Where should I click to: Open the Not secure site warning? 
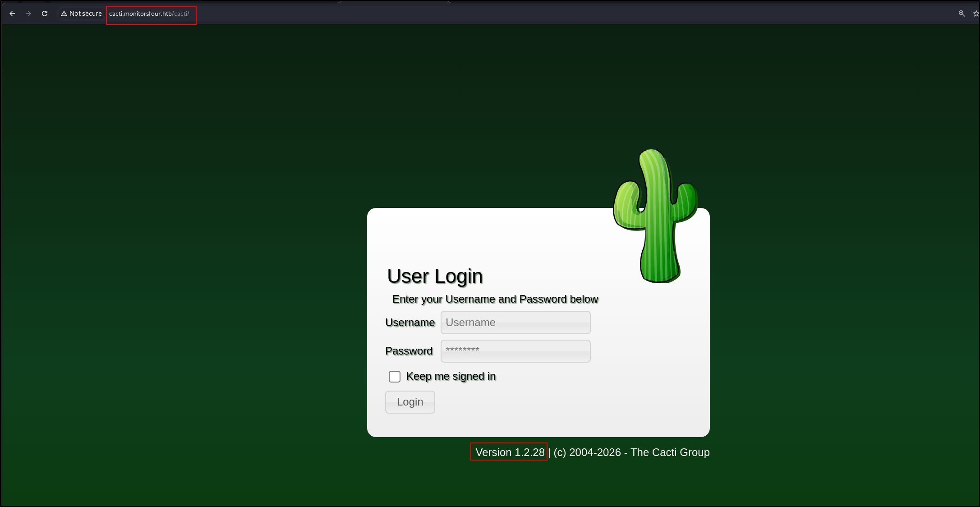81,14
